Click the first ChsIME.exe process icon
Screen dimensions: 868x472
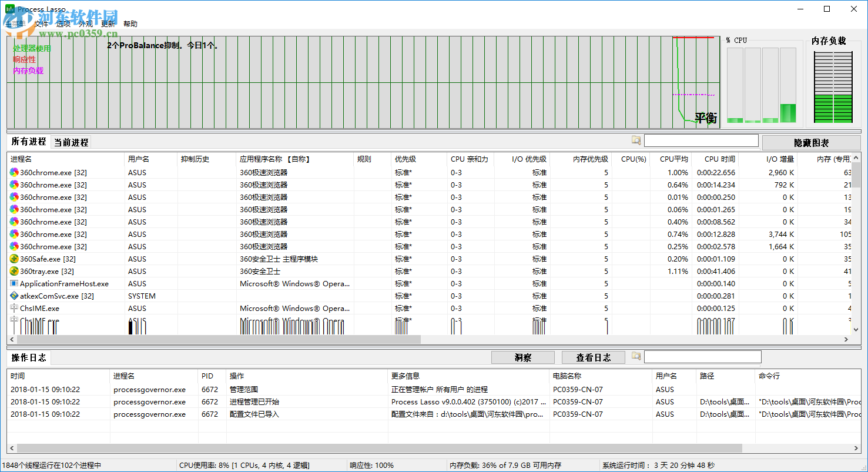pyautogui.click(x=14, y=308)
